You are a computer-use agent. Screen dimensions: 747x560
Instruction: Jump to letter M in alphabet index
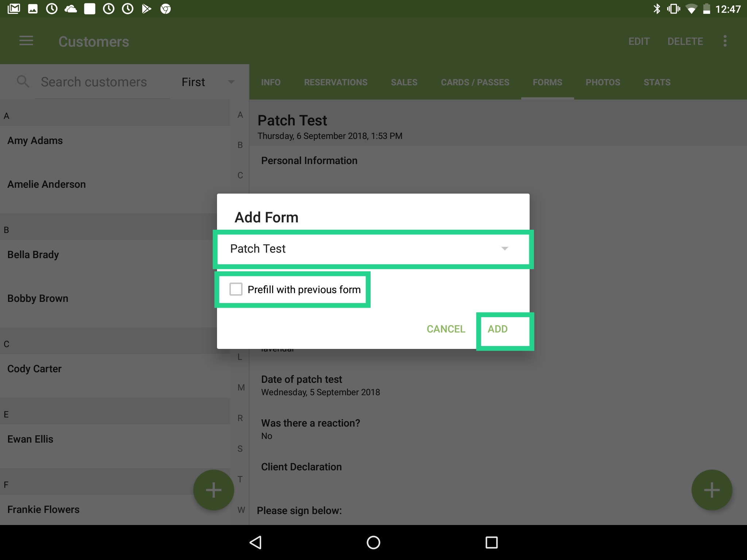tap(241, 387)
